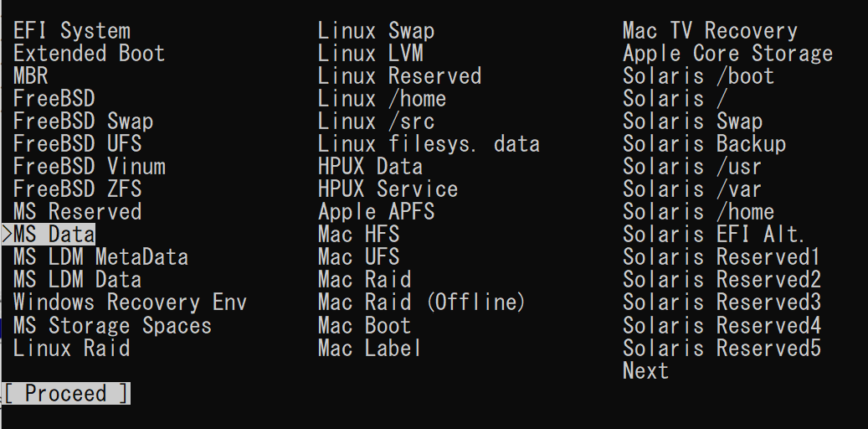Viewport: 868px width, 429px height.
Task: Choose the MS Data entry
Action: point(54,235)
